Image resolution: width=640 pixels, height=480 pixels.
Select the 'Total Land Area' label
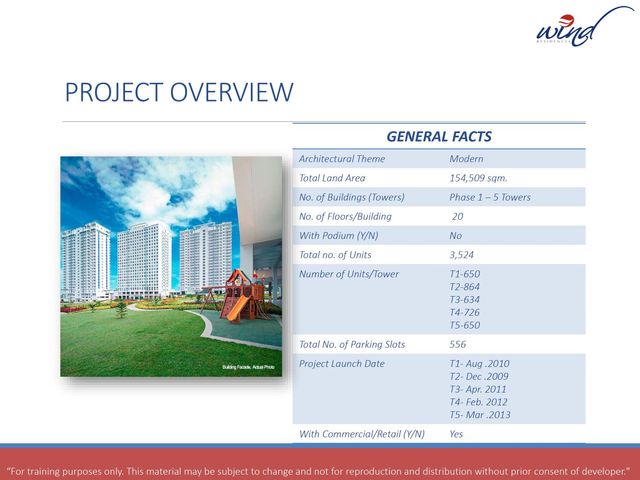click(x=332, y=178)
